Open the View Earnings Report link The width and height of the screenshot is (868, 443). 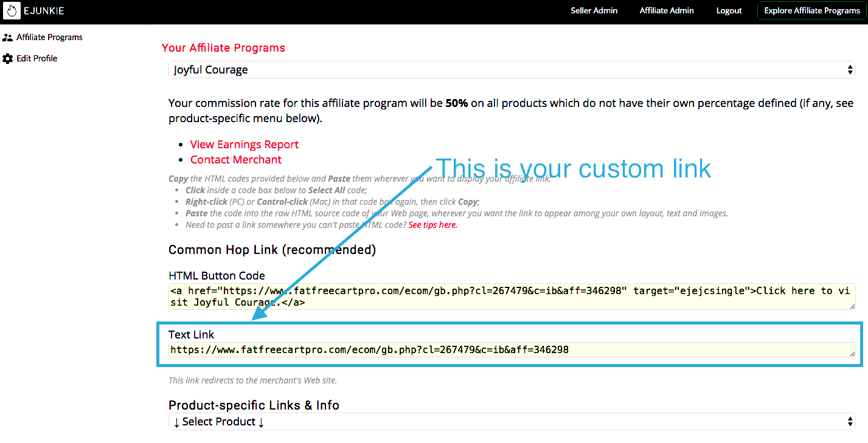pos(245,145)
